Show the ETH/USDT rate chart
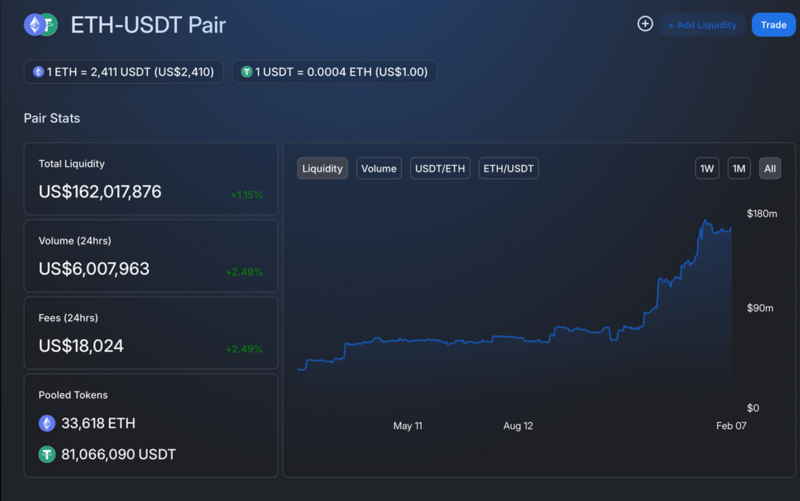This screenshot has height=501, width=800. [508, 168]
